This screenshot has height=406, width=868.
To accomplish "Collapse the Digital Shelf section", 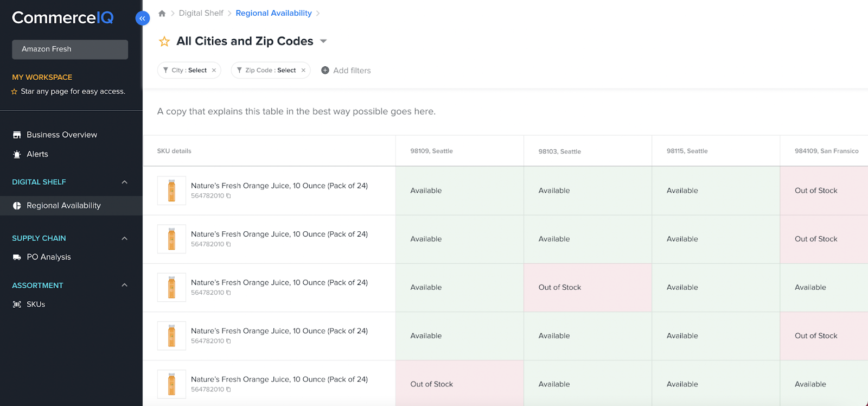I will tap(124, 182).
